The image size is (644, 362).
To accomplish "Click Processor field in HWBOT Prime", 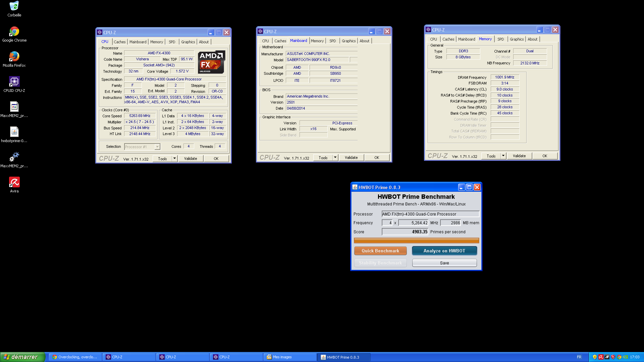I will 430,214.
